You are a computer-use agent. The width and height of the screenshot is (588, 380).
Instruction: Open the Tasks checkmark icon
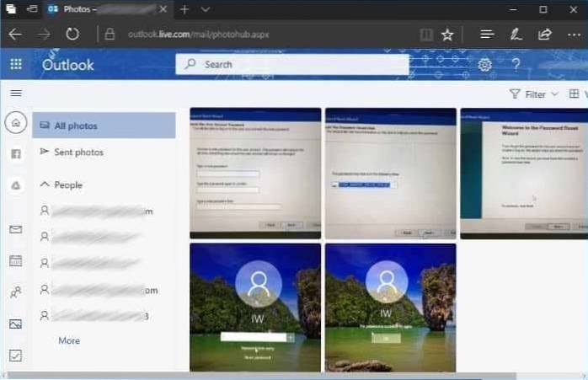click(15, 356)
